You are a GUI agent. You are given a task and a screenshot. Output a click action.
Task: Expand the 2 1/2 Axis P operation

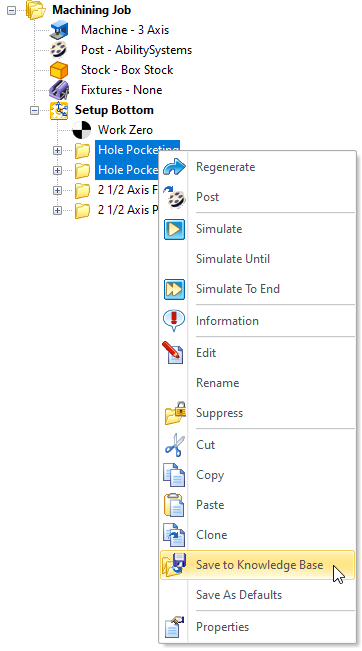57,210
